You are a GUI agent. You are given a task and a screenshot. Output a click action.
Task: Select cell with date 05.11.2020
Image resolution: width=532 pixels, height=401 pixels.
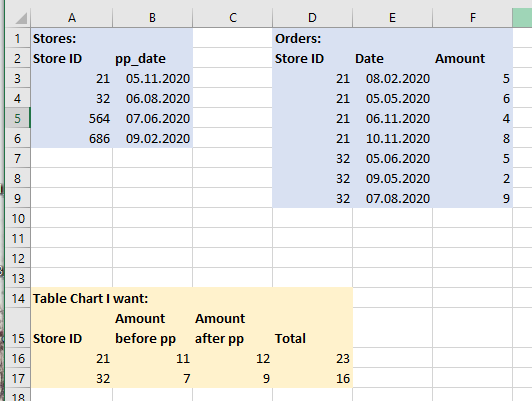pyautogui.click(x=152, y=78)
